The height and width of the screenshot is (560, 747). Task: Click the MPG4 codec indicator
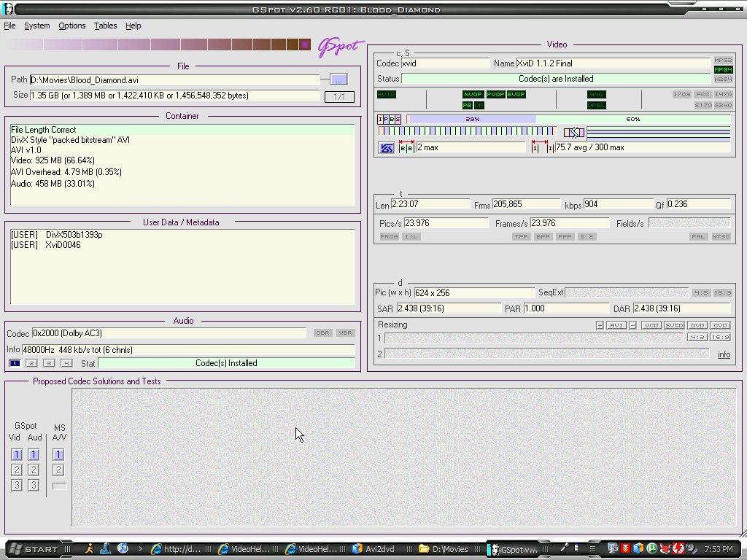click(723, 69)
